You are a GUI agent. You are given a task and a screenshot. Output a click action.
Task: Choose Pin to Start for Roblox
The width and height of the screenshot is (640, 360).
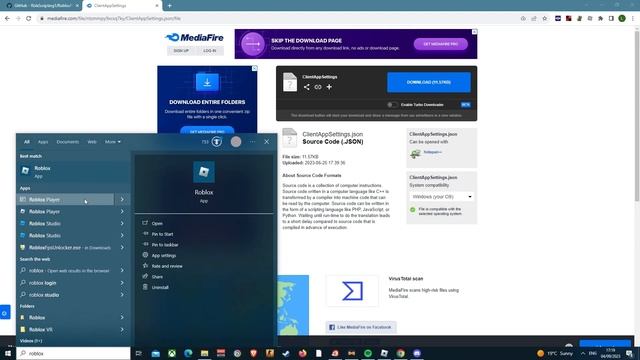(x=162, y=234)
